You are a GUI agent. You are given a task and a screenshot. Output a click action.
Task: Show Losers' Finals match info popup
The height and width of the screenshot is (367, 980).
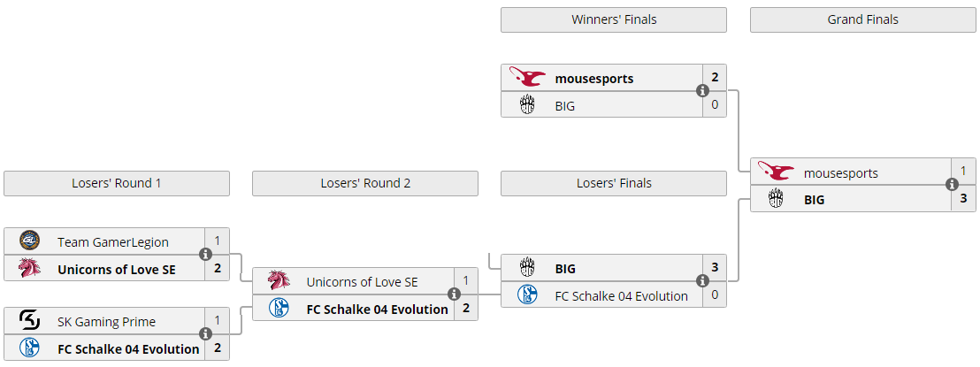pyautogui.click(x=702, y=281)
